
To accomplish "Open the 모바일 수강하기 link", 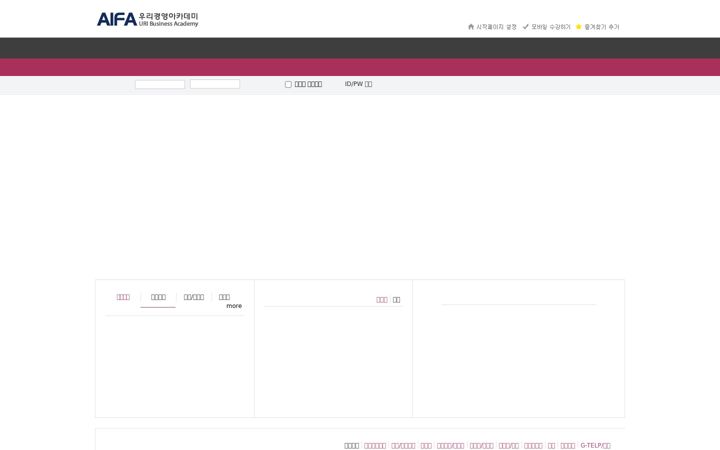I will 551,27.
